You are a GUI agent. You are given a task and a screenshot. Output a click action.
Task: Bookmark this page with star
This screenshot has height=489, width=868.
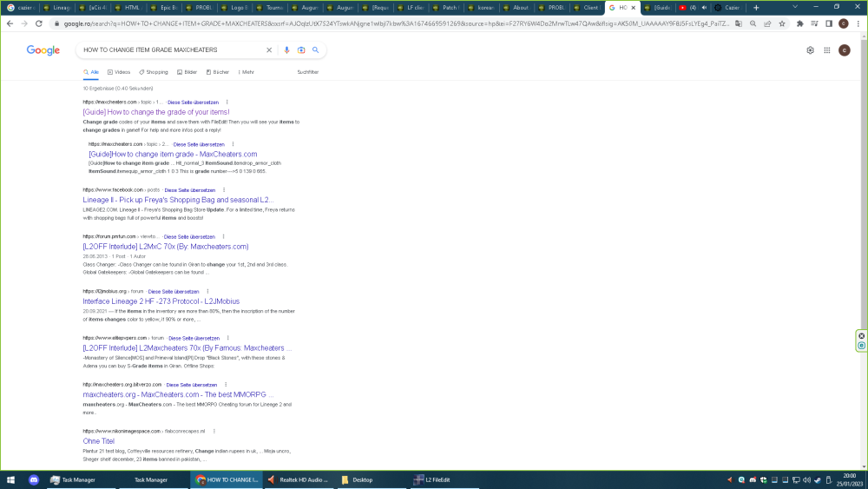click(782, 23)
